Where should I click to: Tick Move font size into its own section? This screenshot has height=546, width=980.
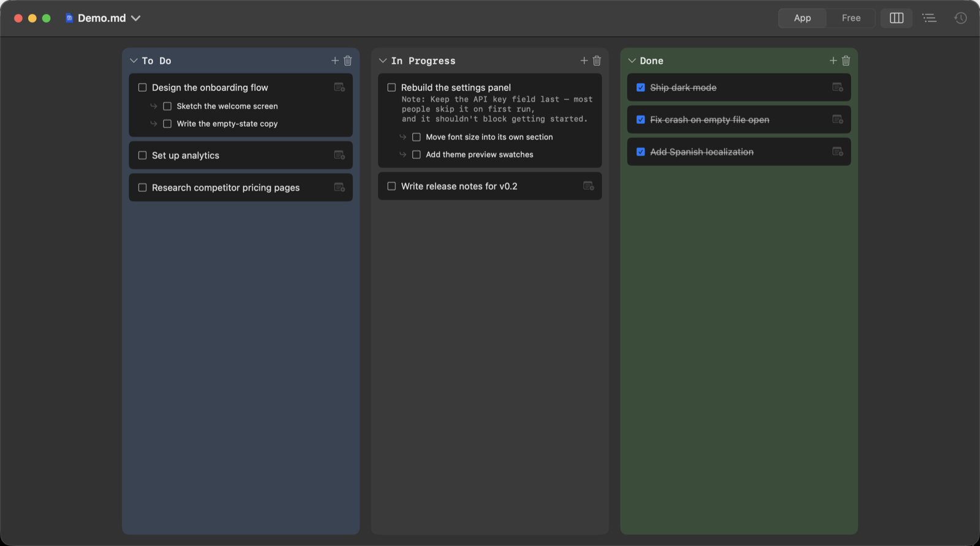pyautogui.click(x=417, y=137)
